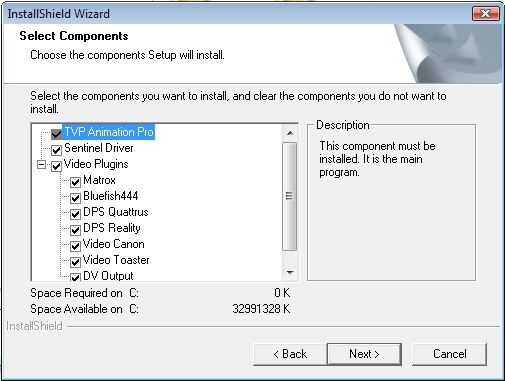
Task: Click the component list scroll down arrow
Action: coord(290,273)
